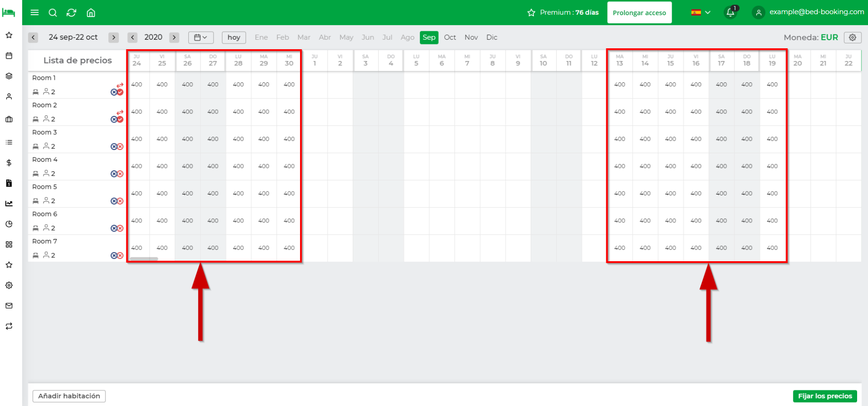Select the Oct month tab
This screenshot has width=868, height=406.
tap(450, 37)
